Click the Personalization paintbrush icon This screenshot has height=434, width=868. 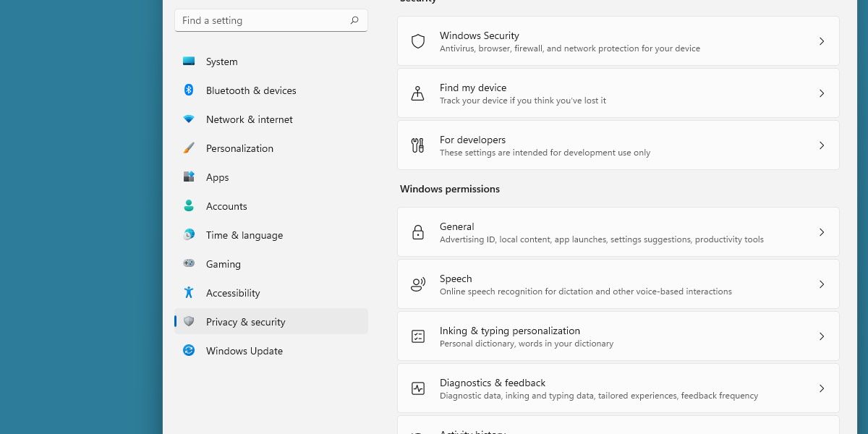[x=189, y=148]
